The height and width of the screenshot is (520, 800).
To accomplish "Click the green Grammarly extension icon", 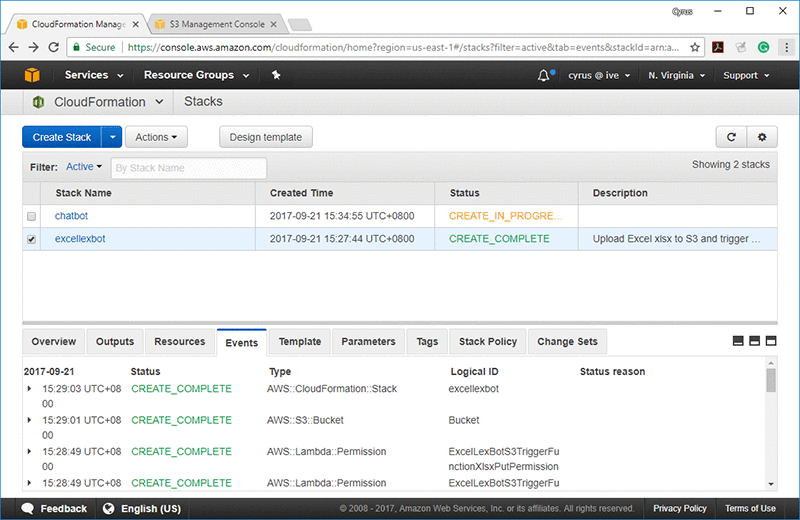I will (x=763, y=47).
